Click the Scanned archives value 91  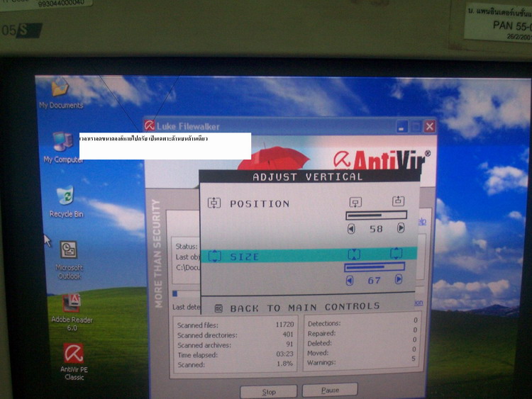289,344
